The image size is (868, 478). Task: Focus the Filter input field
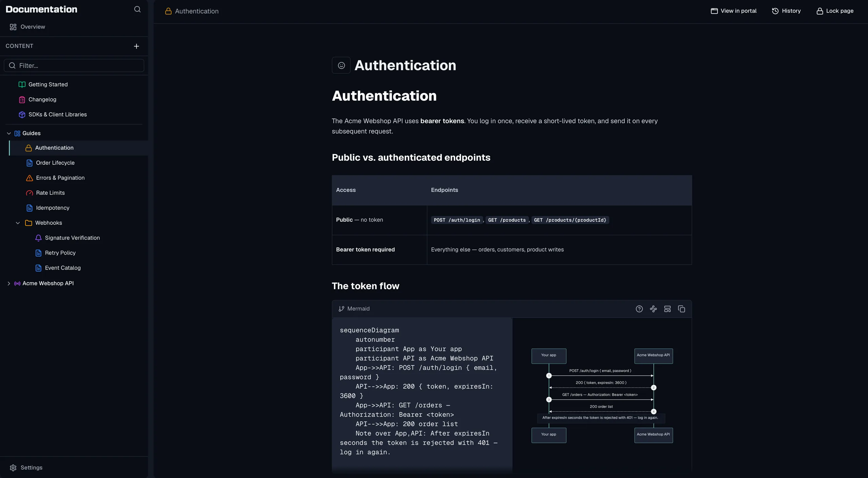click(74, 65)
